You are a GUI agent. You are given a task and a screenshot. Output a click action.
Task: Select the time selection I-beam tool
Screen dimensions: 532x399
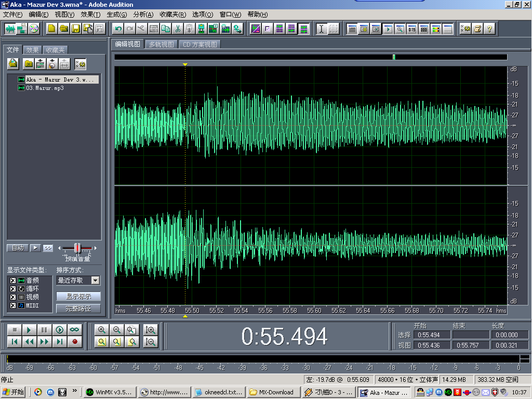pyautogui.click(x=321, y=29)
